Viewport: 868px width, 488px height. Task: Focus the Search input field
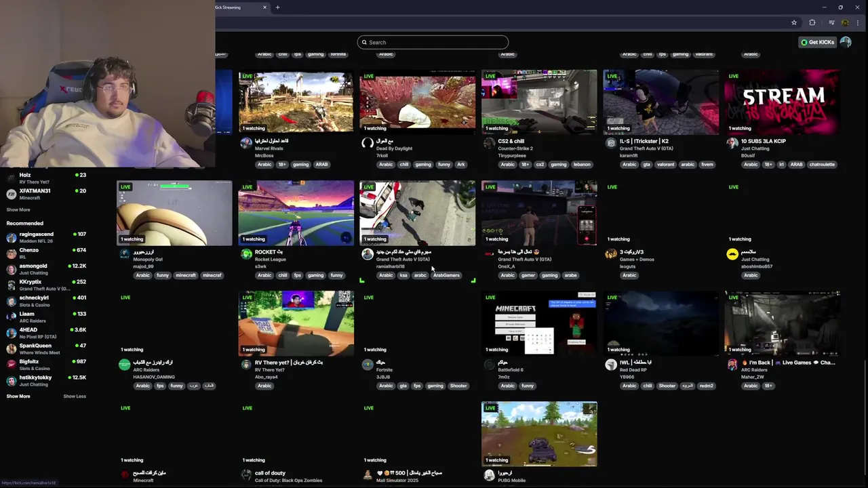[433, 42]
